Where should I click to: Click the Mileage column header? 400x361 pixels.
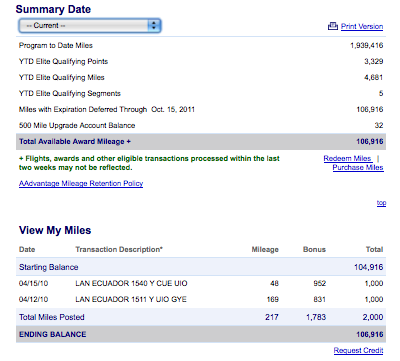pyautogui.click(x=265, y=250)
